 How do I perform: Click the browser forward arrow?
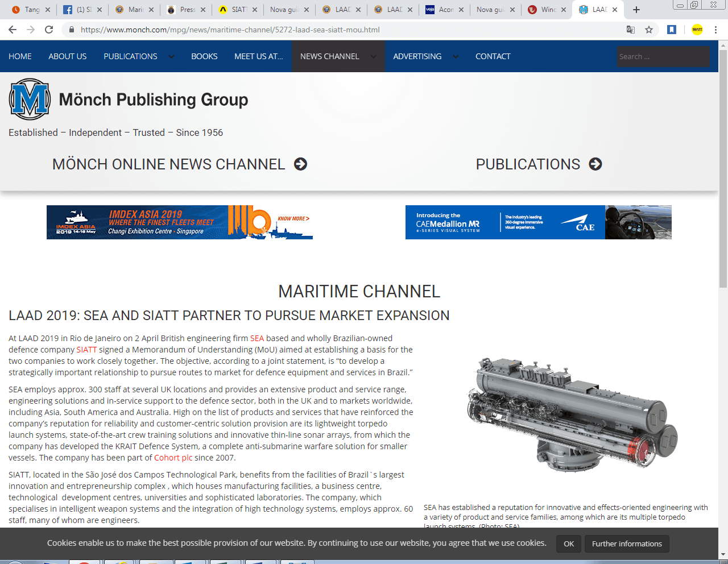pyautogui.click(x=31, y=30)
